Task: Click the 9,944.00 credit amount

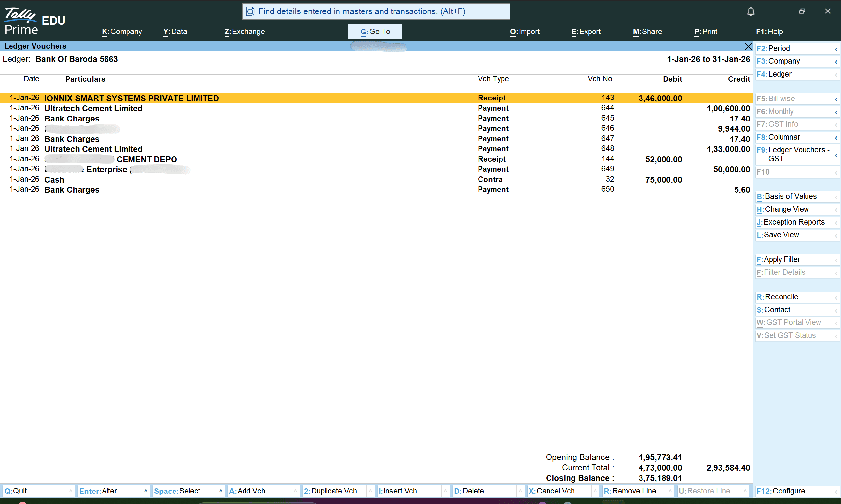Action: pos(734,129)
